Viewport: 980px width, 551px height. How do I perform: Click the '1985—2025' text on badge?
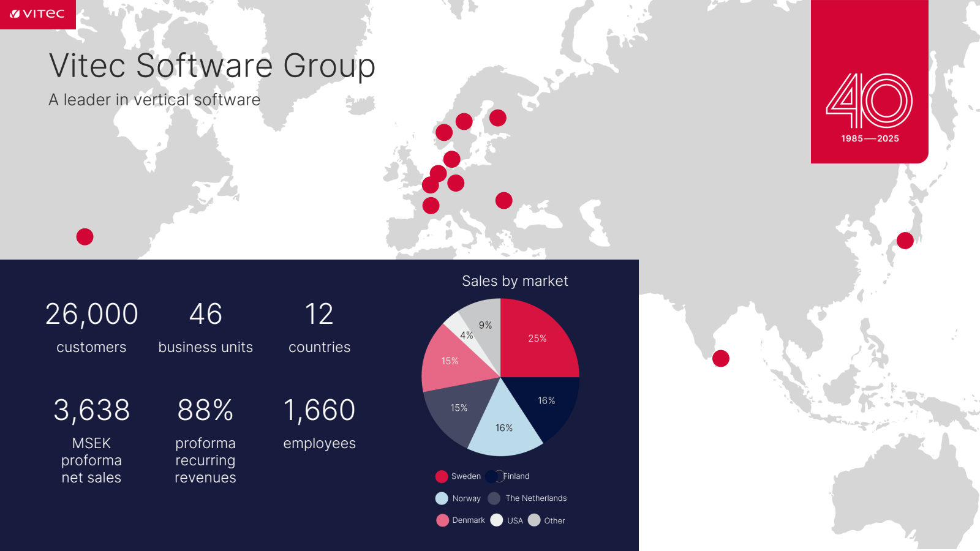[870, 138]
